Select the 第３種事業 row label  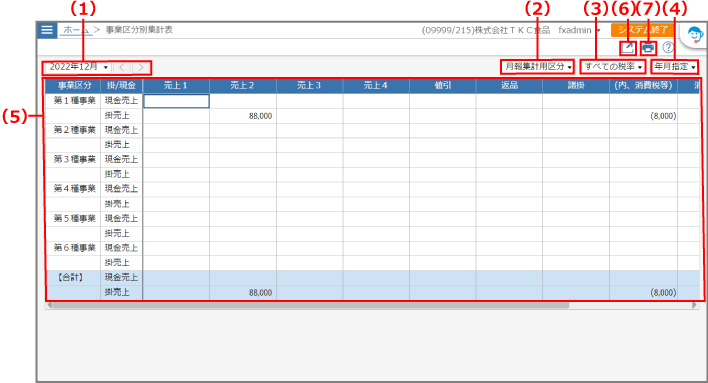tap(74, 159)
